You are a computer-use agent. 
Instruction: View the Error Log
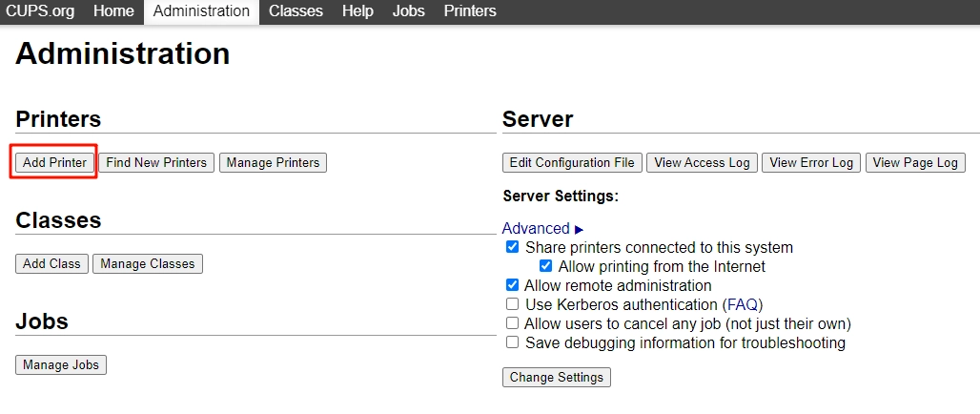[x=811, y=163]
